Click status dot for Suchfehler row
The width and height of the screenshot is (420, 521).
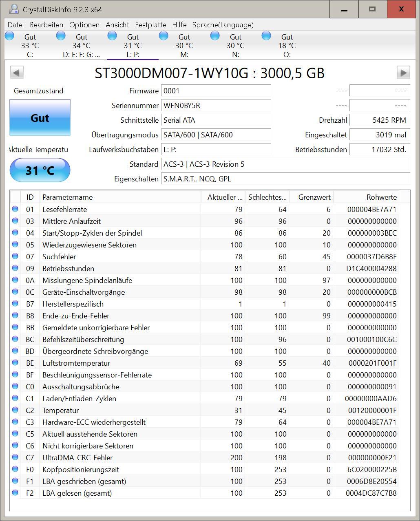15,256
